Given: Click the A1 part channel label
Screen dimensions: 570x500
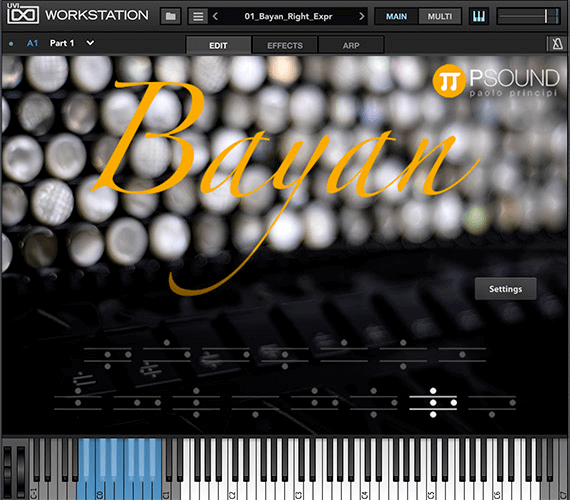Looking at the screenshot, I should (32, 43).
